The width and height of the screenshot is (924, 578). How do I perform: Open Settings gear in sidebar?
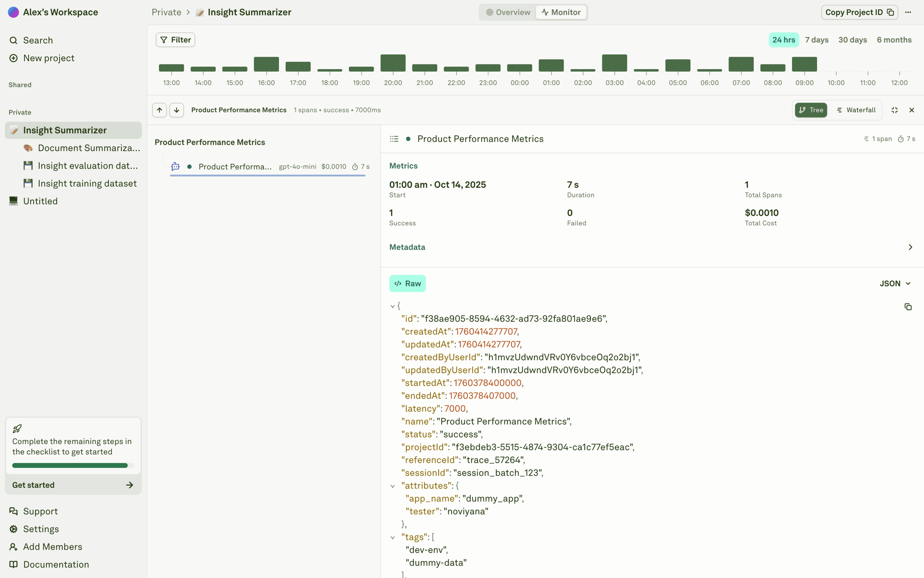tap(34, 529)
